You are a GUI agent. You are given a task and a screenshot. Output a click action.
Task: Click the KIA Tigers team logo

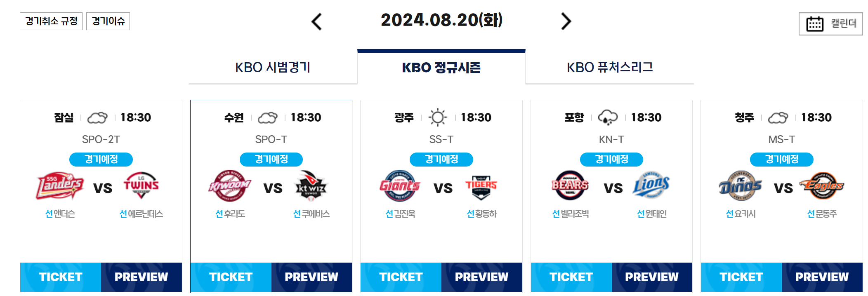pos(481,186)
